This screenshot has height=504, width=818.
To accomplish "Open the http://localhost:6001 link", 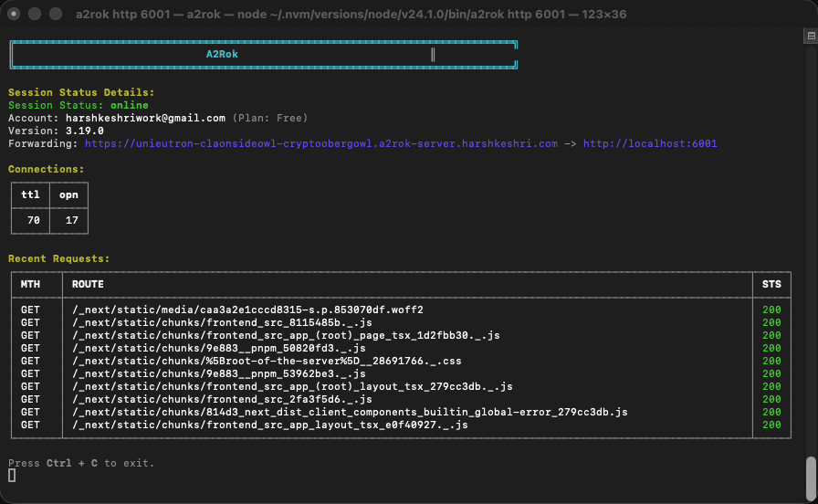I will (650, 143).
